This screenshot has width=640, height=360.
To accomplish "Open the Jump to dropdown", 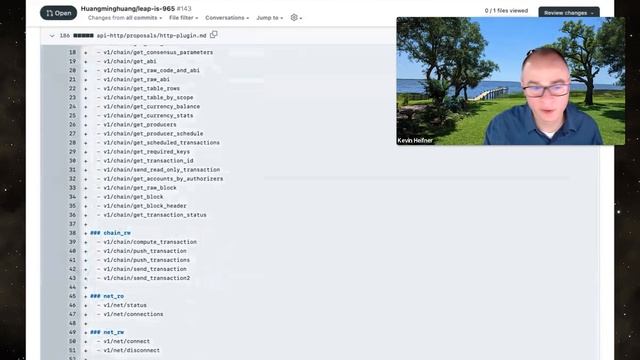I will coord(269,18).
